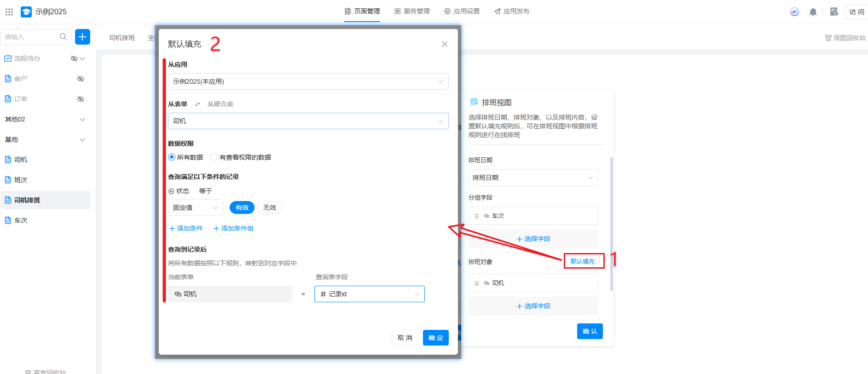Open 视图回收站 recycle bin

tap(845, 38)
